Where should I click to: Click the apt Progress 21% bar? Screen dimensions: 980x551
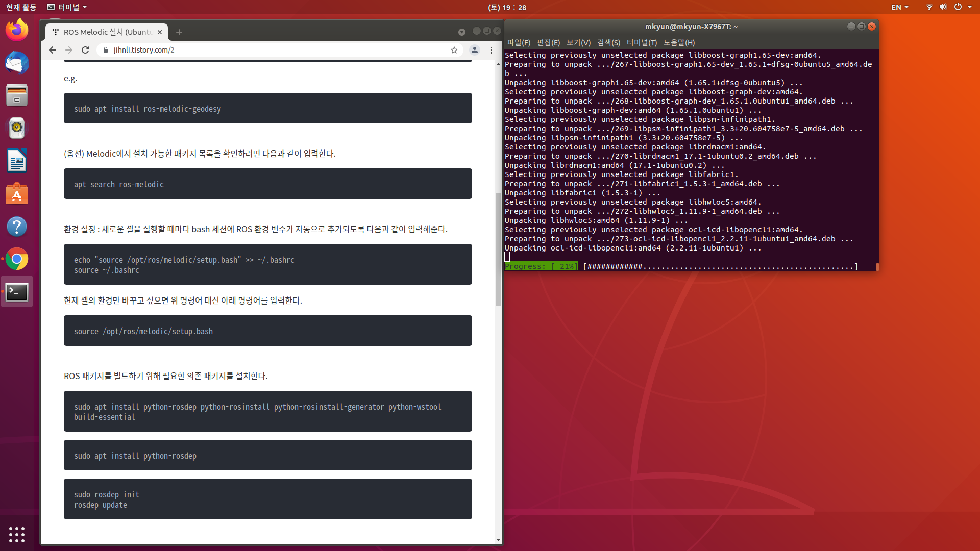tap(681, 266)
